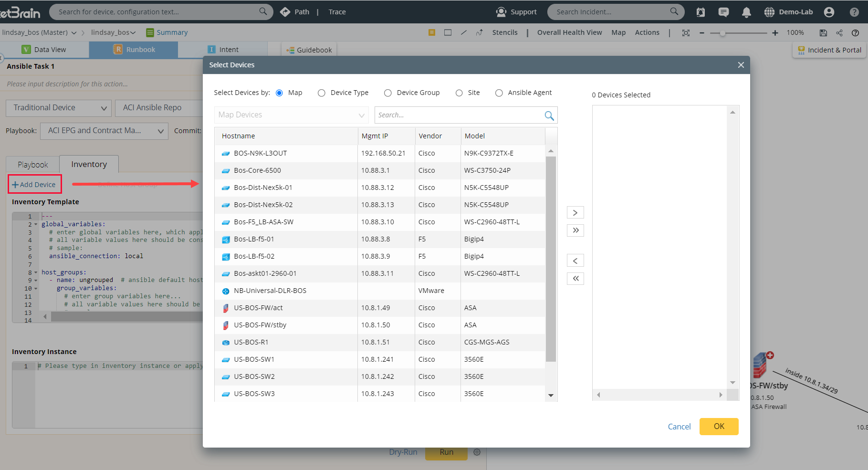Select the Site radio button

459,93
